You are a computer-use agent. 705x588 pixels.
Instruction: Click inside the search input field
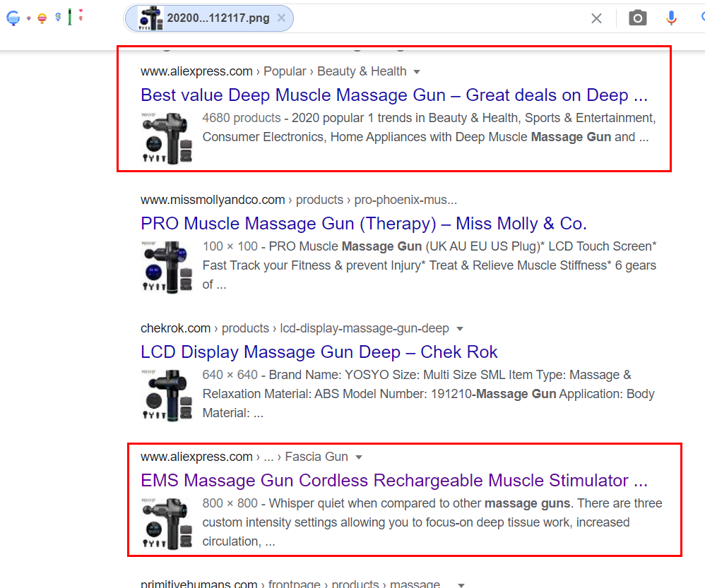[441, 18]
